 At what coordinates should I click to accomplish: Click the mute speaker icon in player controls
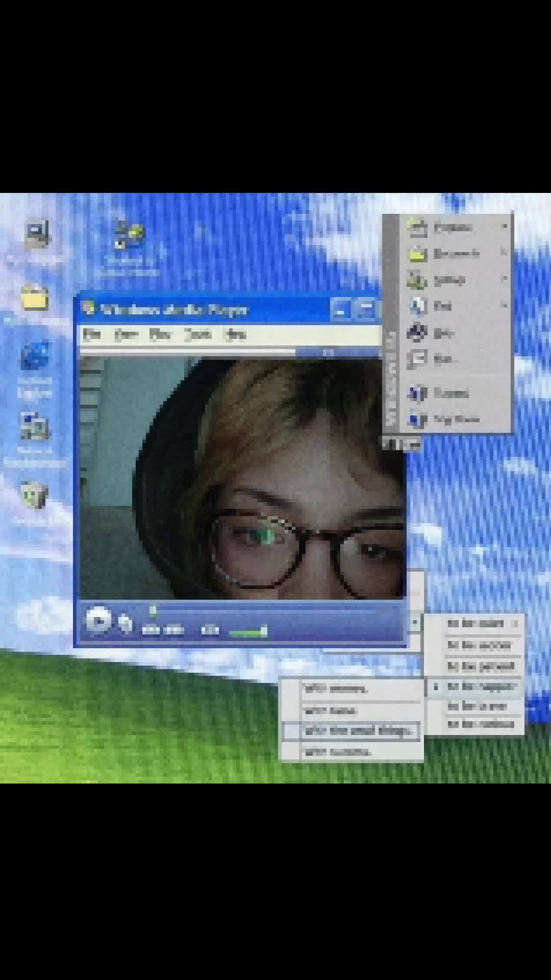210,630
